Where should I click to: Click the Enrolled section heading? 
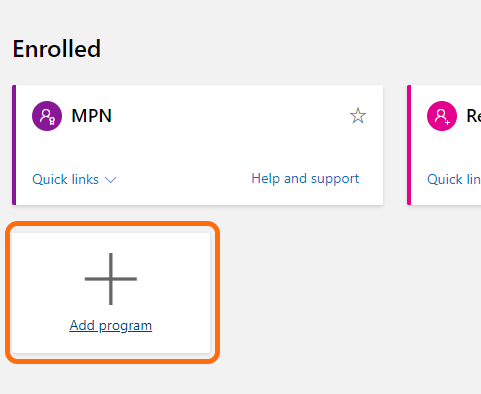(x=57, y=49)
